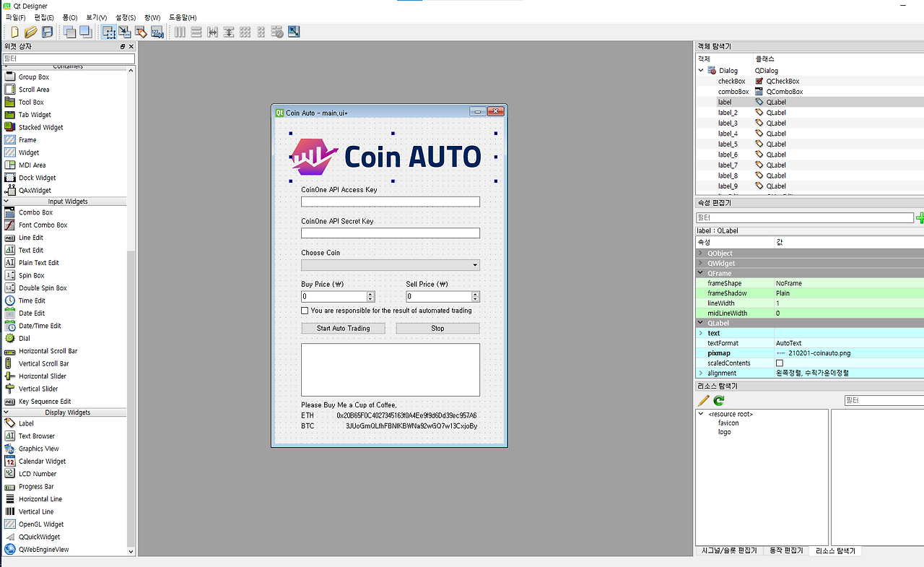924x567 pixels.
Task: Select Stacked Widget in widget box
Action: tap(41, 127)
